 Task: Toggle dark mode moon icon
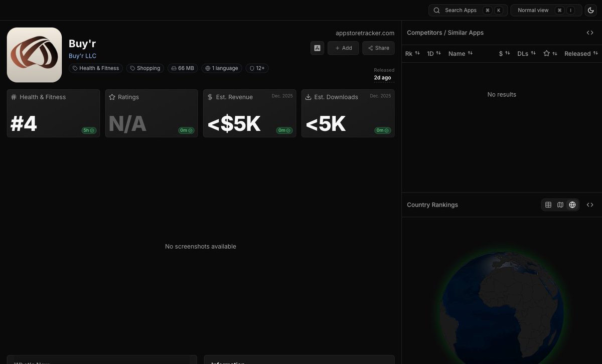[x=590, y=10]
